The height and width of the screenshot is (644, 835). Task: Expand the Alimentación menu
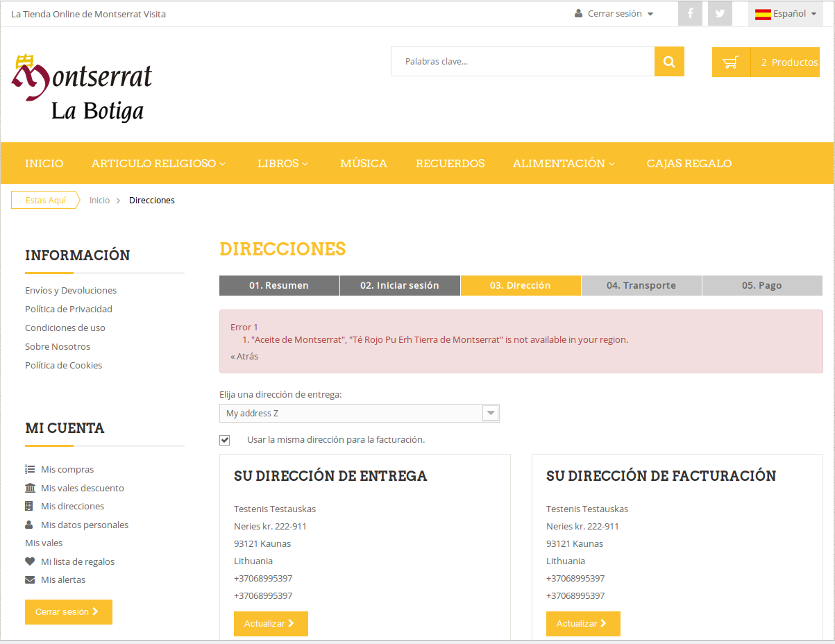click(564, 164)
